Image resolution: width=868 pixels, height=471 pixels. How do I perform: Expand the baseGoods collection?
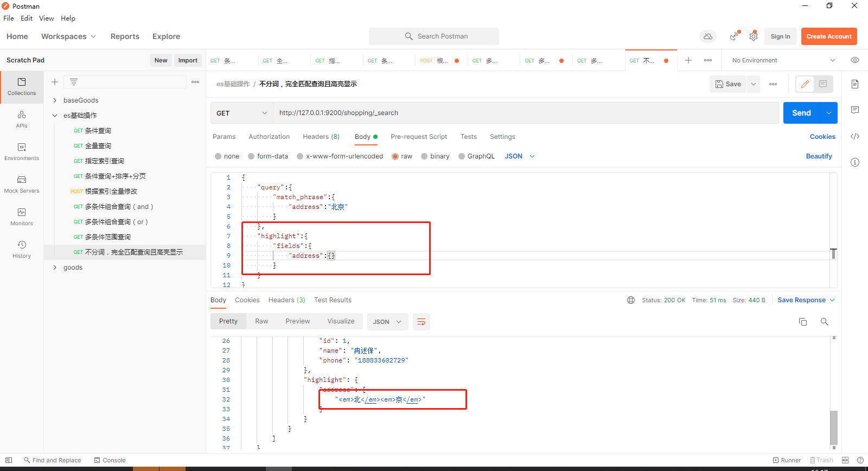tap(55, 100)
